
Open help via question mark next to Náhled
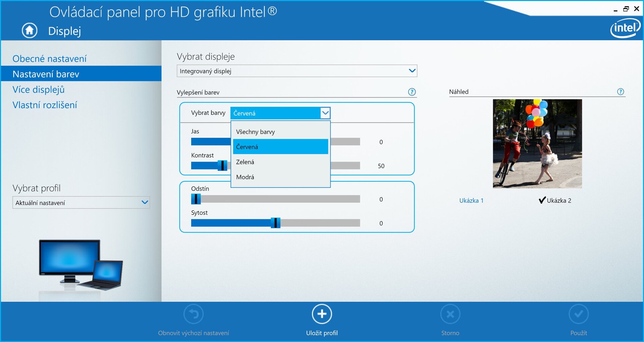[621, 91]
